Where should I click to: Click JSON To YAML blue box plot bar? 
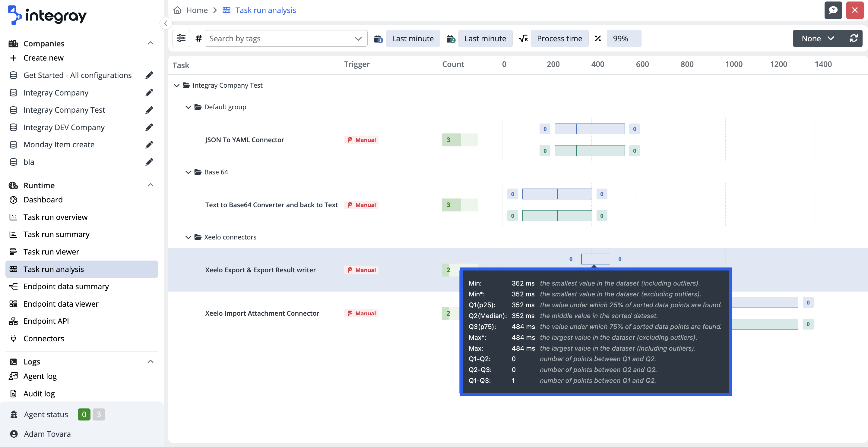click(x=590, y=129)
